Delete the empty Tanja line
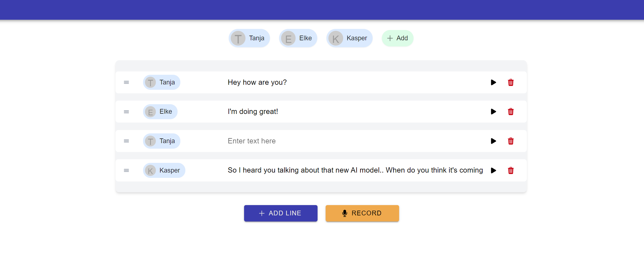Viewport: 644px width, 269px height. click(511, 141)
